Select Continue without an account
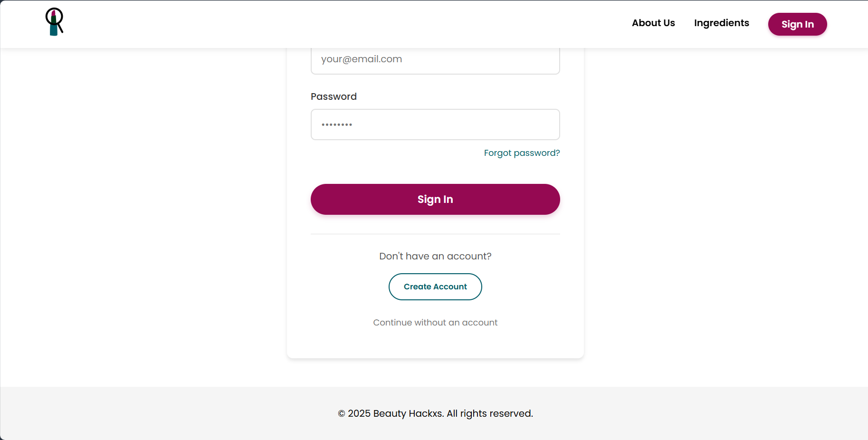The width and height of the screenshot is (868, 440). click(x=435, y=323)
